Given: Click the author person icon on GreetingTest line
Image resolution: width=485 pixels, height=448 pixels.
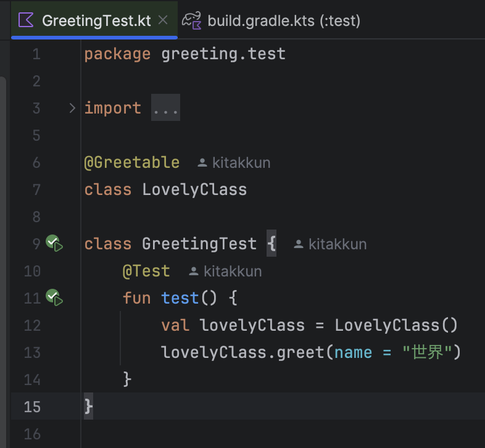Looking at the screenshot, I should [299, 244].
